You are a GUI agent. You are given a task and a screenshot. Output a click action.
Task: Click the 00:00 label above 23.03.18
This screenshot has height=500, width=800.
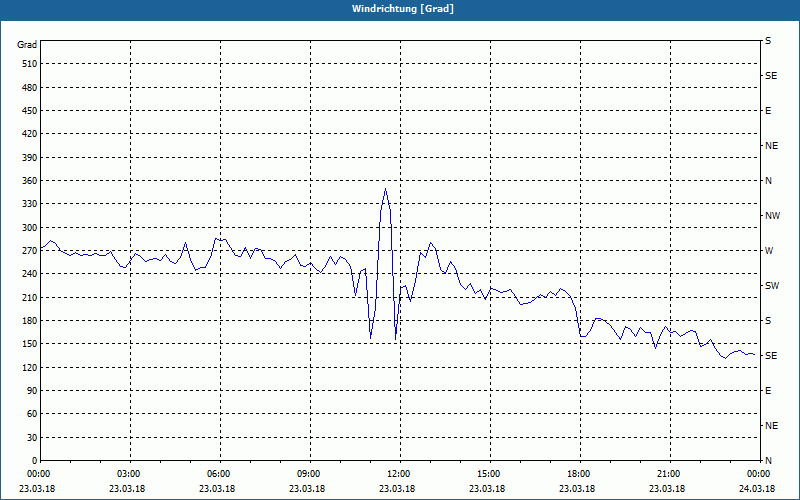point(39,474)
